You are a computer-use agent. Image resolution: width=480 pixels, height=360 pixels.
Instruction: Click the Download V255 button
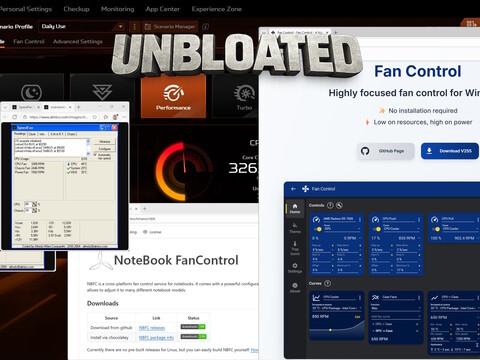(450, 151)
